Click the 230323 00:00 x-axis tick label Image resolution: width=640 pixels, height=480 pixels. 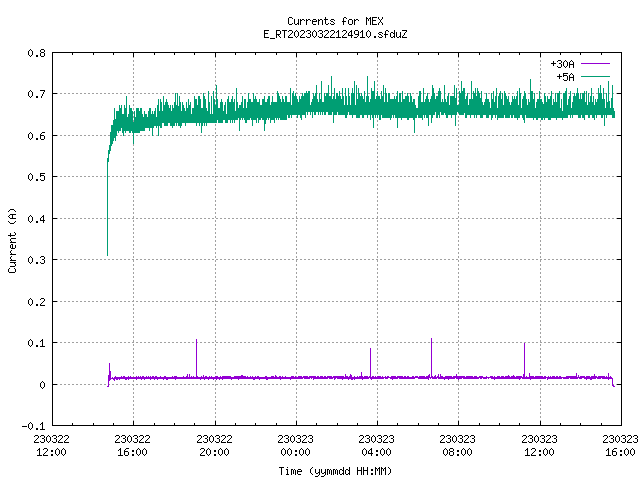click(295, 445)
